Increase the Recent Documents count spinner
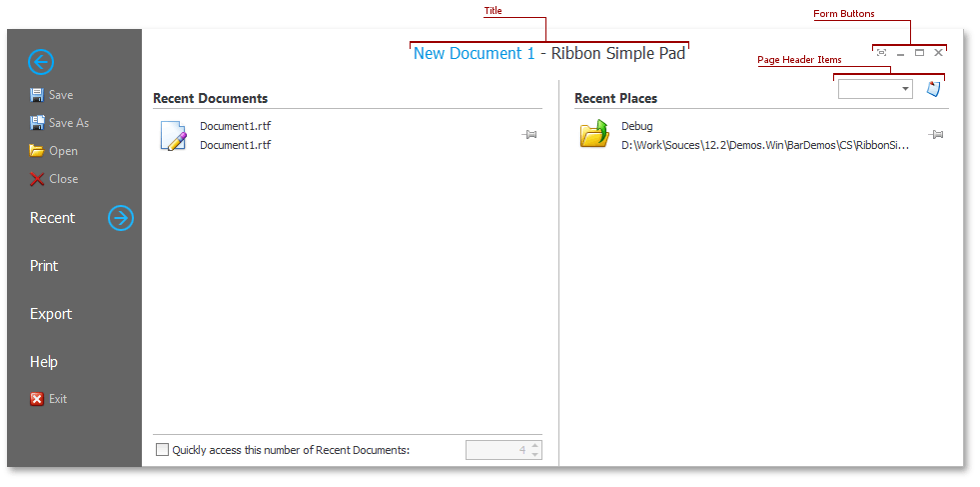Image resolution: width=980 pixels, height=487 pixels. tap(534, 446)
